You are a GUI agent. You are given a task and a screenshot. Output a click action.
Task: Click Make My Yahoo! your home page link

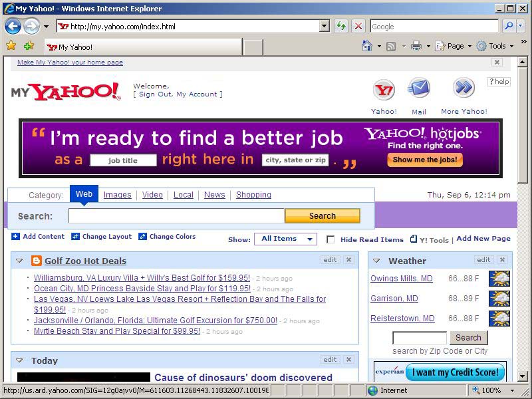point(70,62)
